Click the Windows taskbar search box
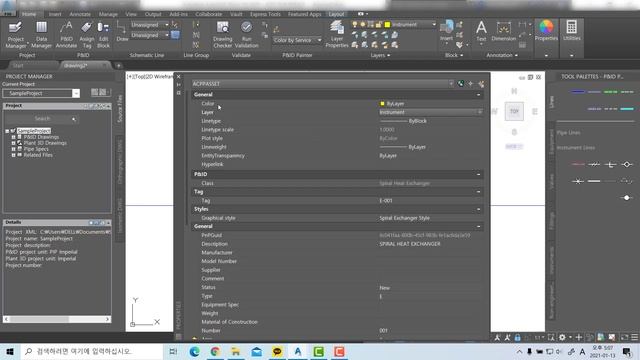640x360 pixels. coord(92,351)
